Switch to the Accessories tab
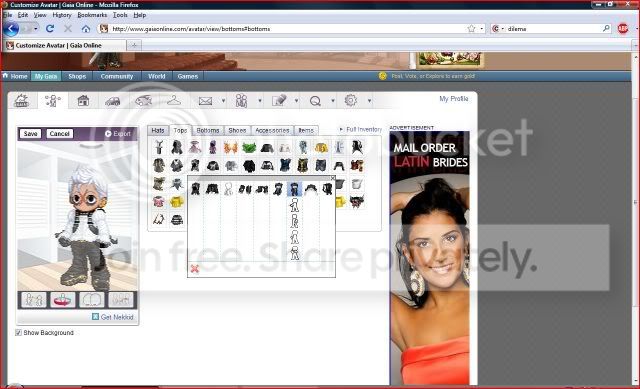640x389 pixels. [x=272, y=131]
